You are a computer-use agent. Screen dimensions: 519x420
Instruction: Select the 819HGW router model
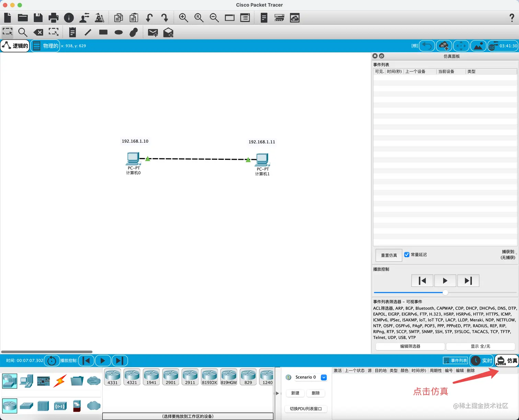pos(229,377)
